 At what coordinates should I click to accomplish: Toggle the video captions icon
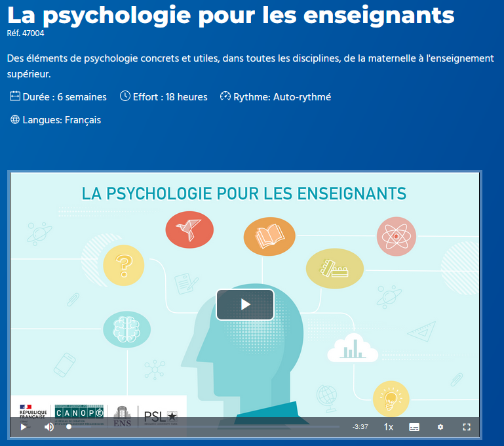[x=414, y=427]
